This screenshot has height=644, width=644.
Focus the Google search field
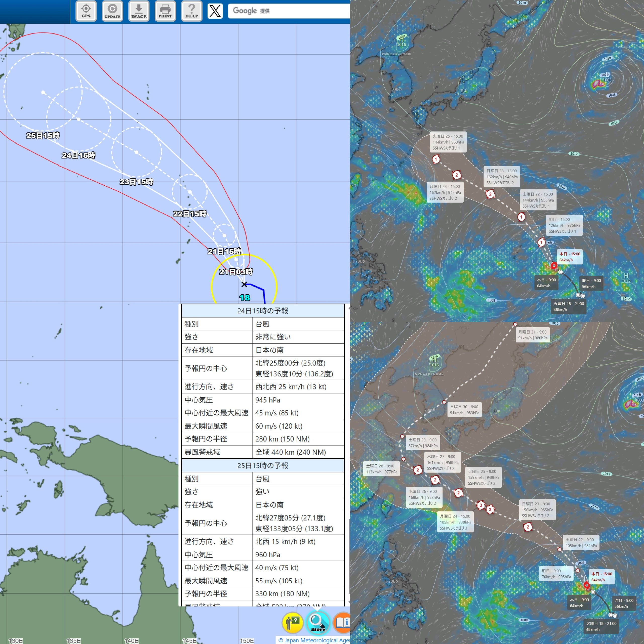pyautogui.click(x=289, y=11)
